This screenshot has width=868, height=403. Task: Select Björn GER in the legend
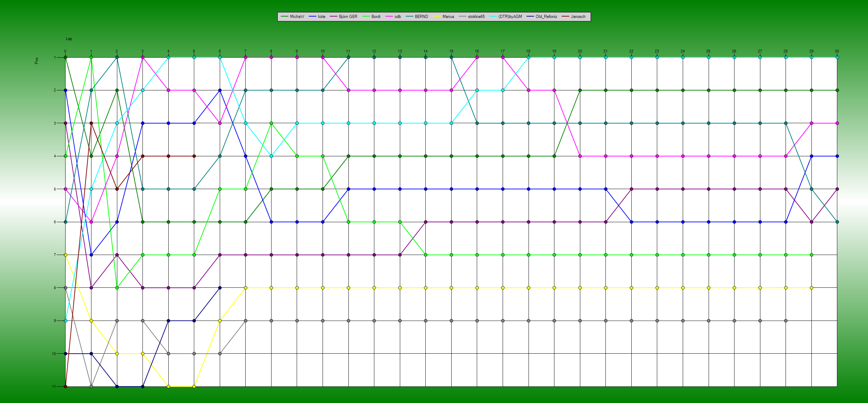click(x=348, y=17)
